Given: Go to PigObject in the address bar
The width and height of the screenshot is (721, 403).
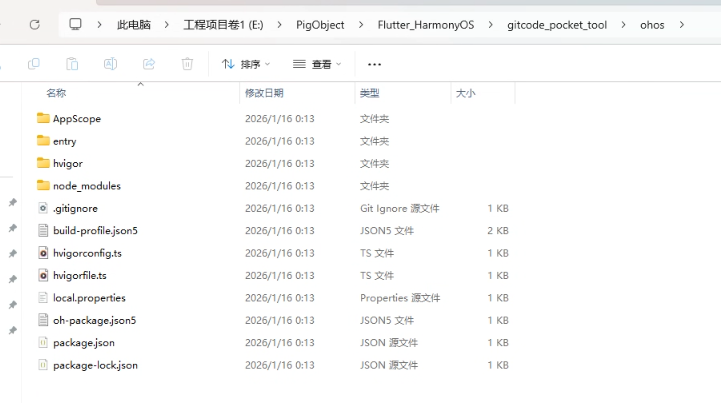Looking at the screenshot, I should pyautogui.click(x=320, y=25).
